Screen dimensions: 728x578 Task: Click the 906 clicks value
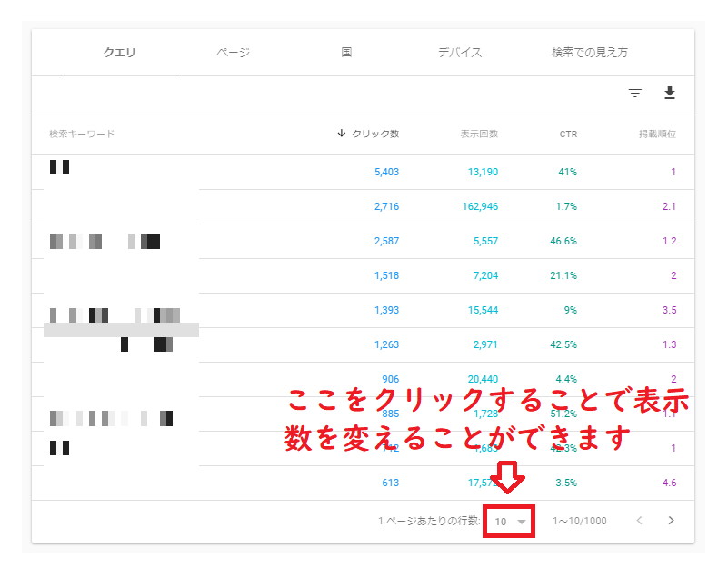coord(391,379)
